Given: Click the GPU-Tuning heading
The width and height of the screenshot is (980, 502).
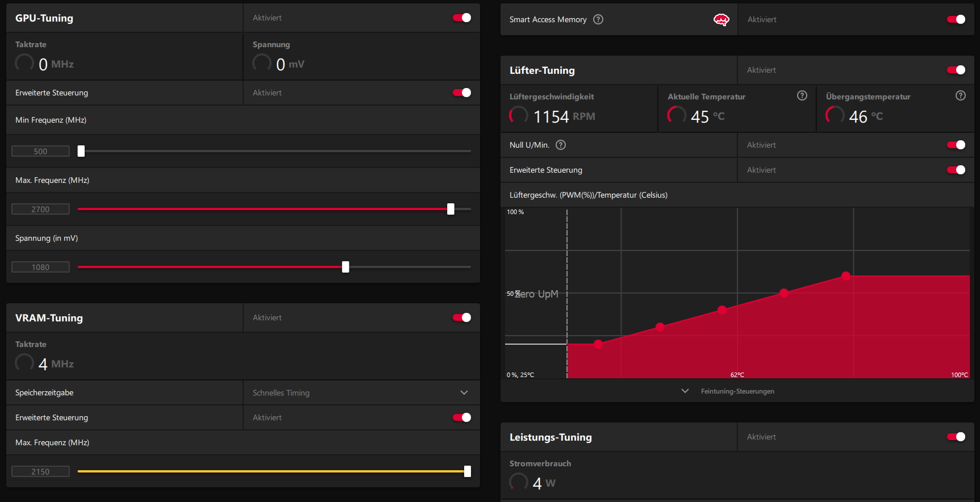Looking at the screenshot, I should point(44,18).
